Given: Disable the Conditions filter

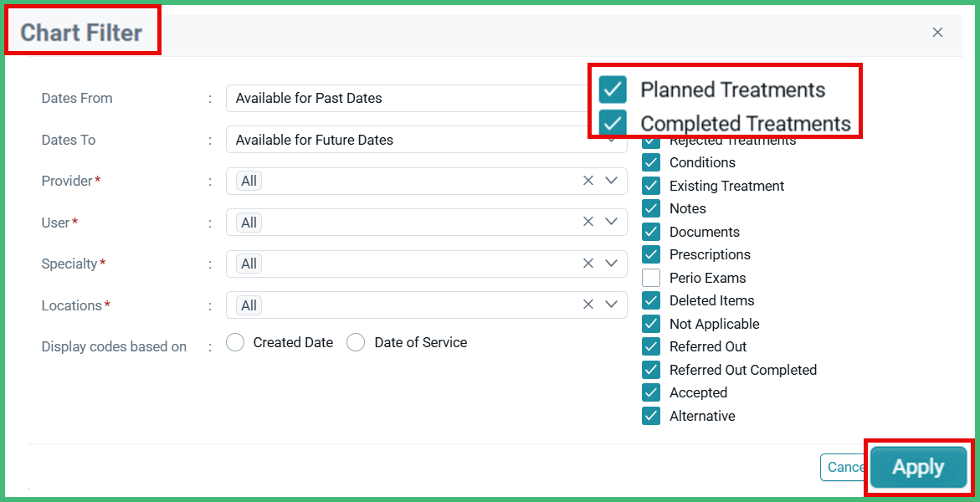Looking at the screenshot, I should tap(651, 162).
